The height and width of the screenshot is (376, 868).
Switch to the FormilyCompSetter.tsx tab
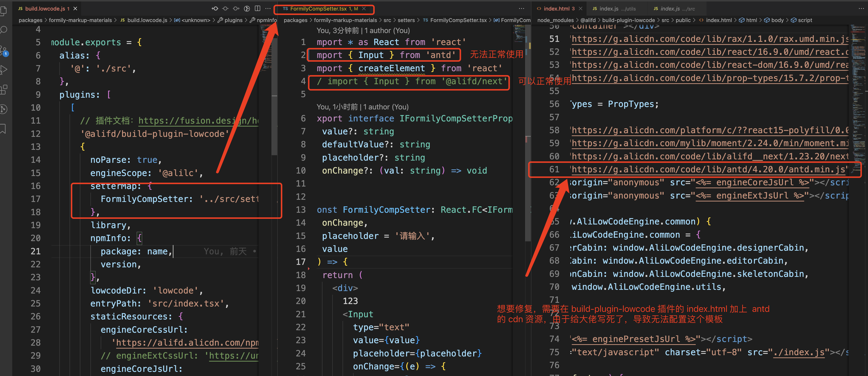click(x=323, y=9)
